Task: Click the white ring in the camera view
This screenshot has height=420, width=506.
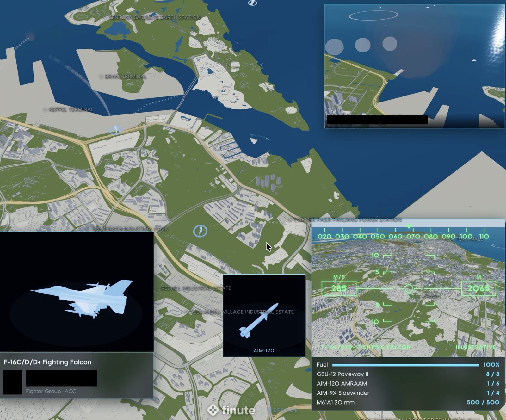Action: pyautogui.click(x=373, y=15)
